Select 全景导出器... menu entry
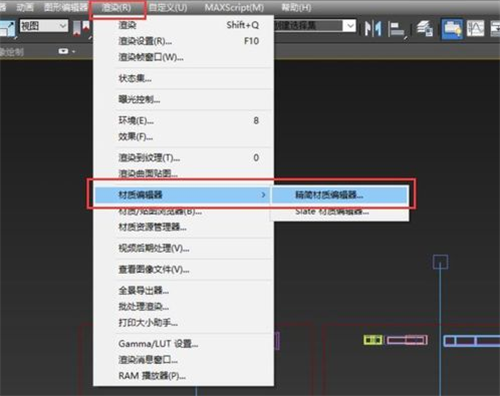The width and height of the screenshot is (500, 396). [184, 290]
